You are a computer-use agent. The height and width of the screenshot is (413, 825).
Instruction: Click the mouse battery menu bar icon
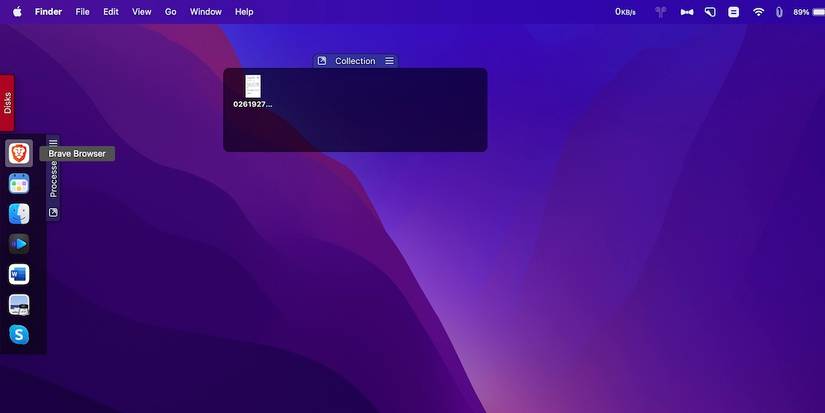click(779, 12)
